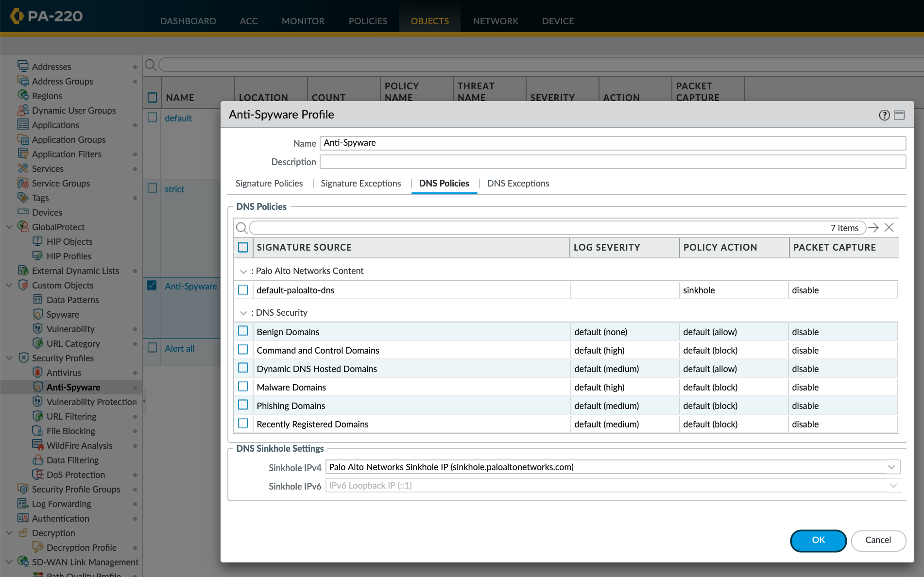Check the Malware Domains checkbox
Image resolution: width=924 pixels, height=577 pixels.
pyautogui.click(x=243, y=386)
